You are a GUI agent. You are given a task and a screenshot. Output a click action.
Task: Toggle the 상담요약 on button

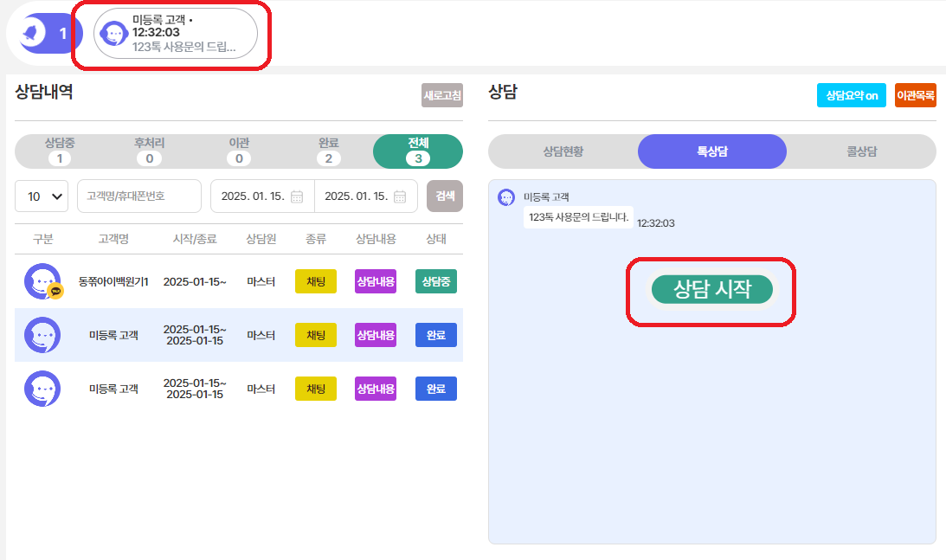(x=851, y=95)
